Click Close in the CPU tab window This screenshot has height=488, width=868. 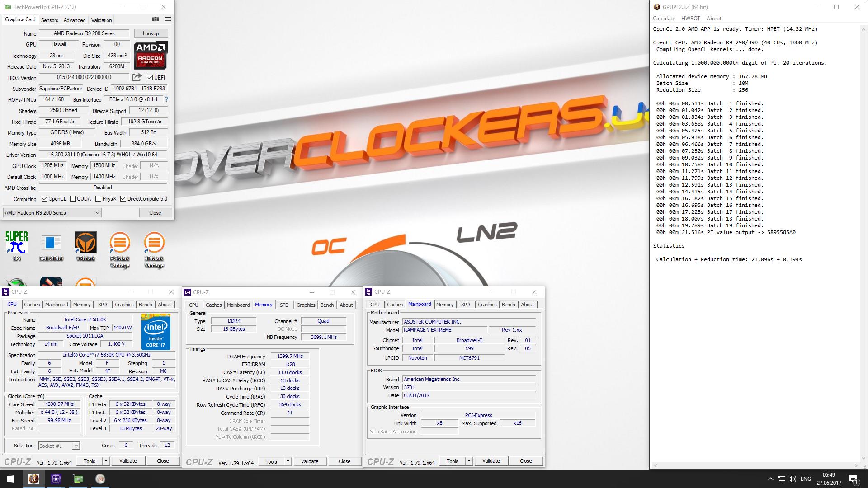(x=163, y=461)
